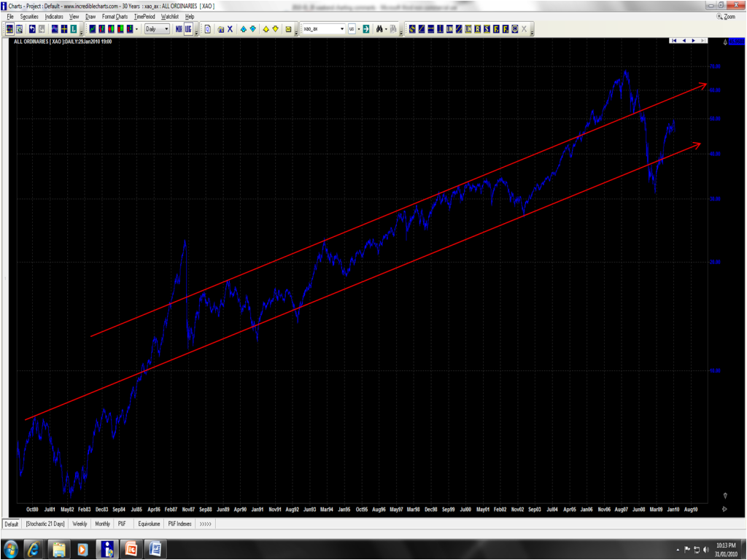Screen dimensions: 747x560
Task: Click the copyright-style 'C' caption tool icon
Action: (515, 29)
